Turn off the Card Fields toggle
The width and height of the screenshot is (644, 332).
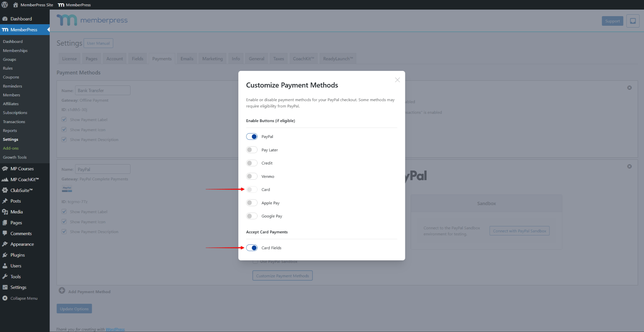click(x=251, y=248)
